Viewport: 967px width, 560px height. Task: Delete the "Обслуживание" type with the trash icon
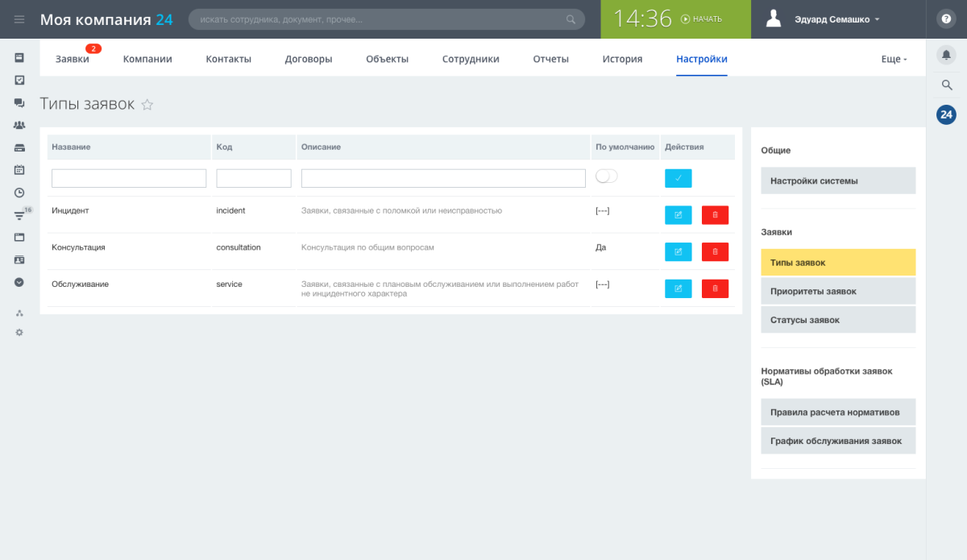tap(714, 288)
